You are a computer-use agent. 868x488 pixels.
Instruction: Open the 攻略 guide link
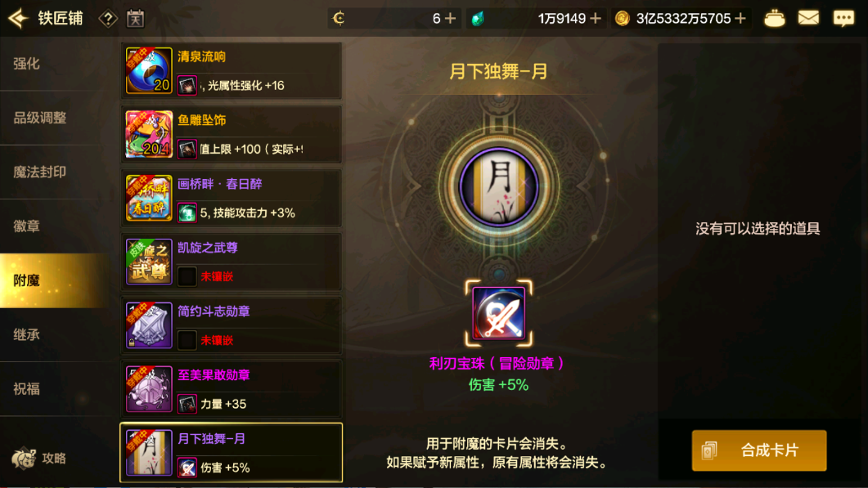click(39, 458)
